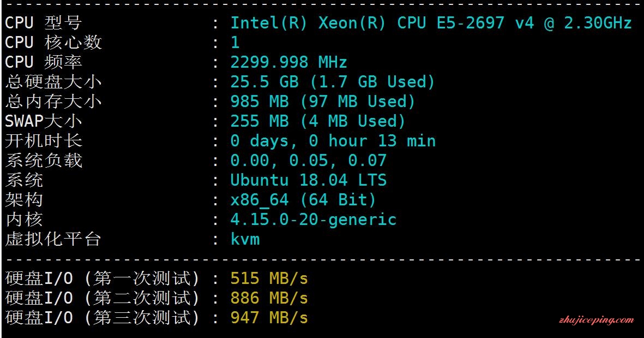Click the first disk I/O result 515 MB/s
This screenshot has width=644, height=338.
tap(269, 279)
